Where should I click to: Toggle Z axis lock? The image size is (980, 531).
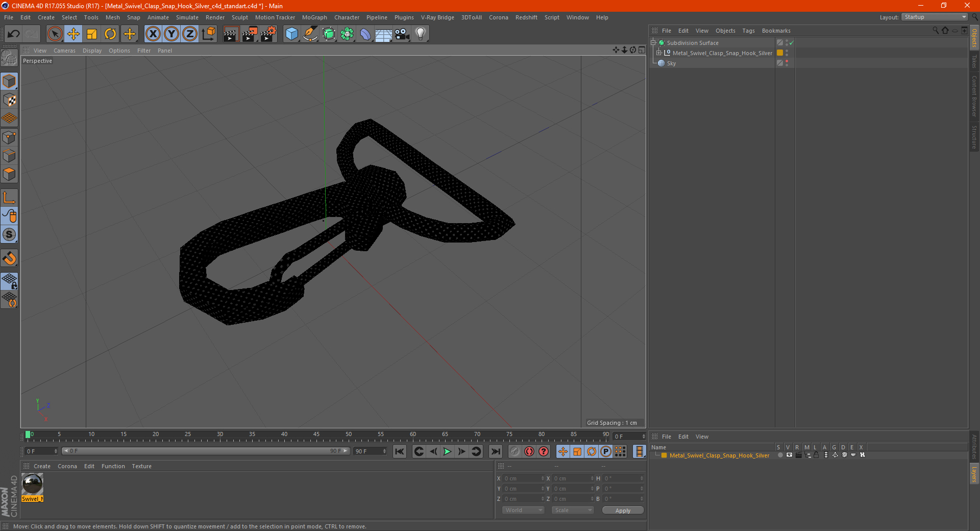click(190, 34)
